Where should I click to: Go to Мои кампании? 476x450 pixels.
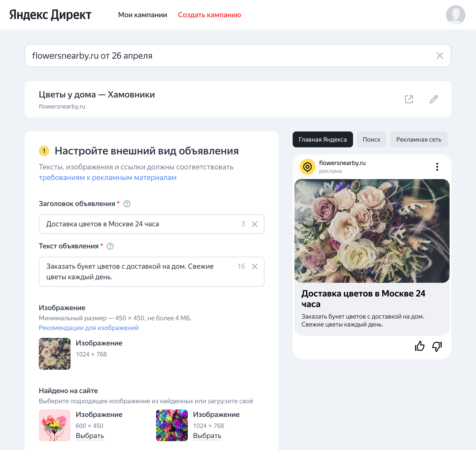pyautogui.click(x=143, y=15)
